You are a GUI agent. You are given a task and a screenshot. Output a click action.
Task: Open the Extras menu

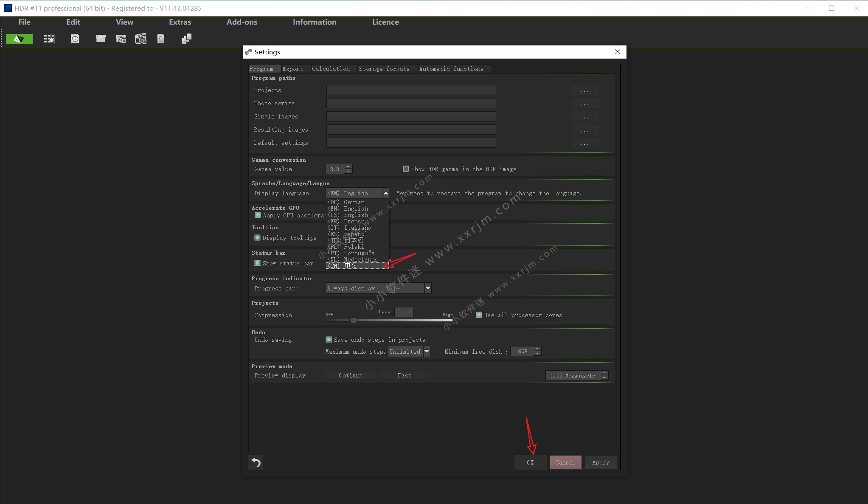[x=180, y=22]
